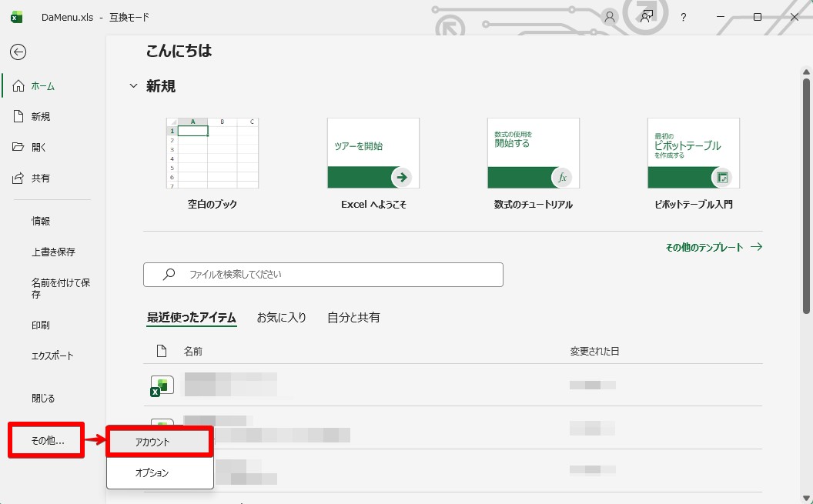Click the file type icon column header
This screenshot has width=813, height=504.
162,351
